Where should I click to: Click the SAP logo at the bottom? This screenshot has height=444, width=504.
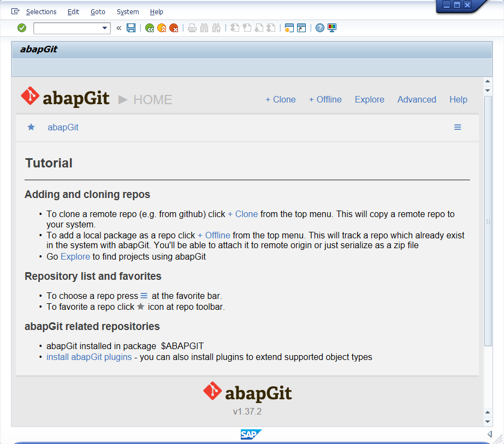(x=251, y=434)
